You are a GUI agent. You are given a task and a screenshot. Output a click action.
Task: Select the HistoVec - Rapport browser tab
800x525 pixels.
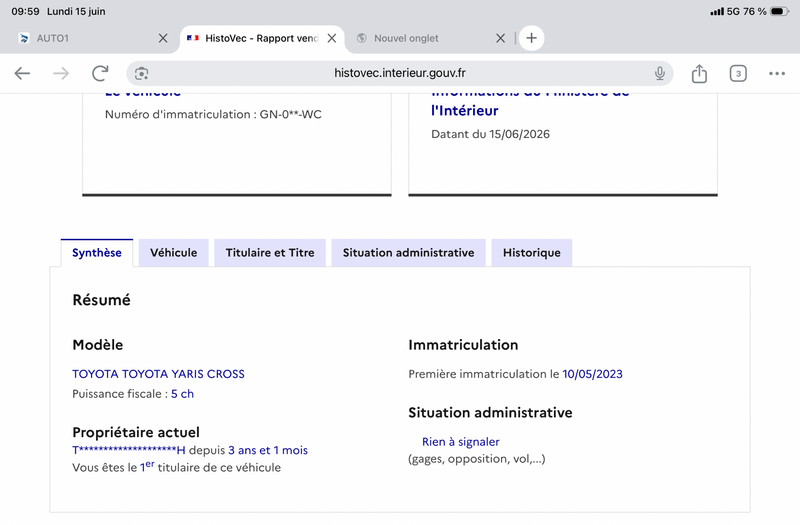pyautogui.click(x=261, y=38)
